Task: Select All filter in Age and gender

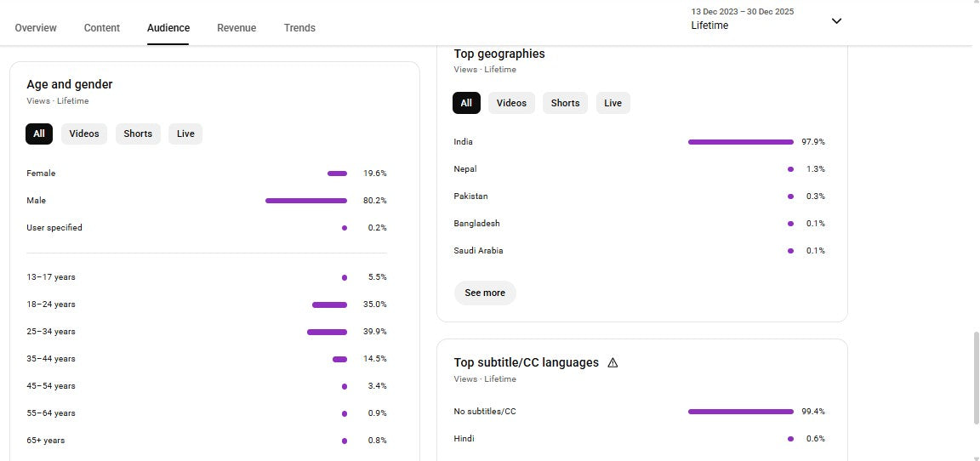Action: [39, 134]
